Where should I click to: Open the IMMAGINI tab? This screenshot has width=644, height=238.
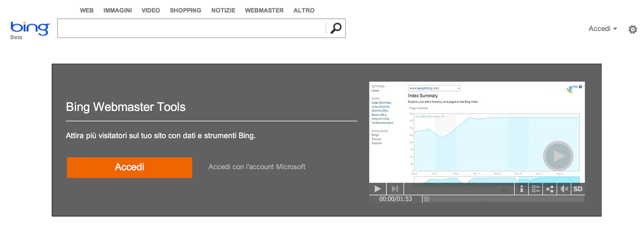[118, 10]
